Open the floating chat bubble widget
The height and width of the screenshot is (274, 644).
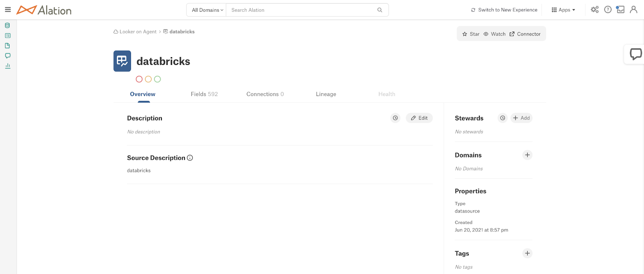[x=635, y=54]
